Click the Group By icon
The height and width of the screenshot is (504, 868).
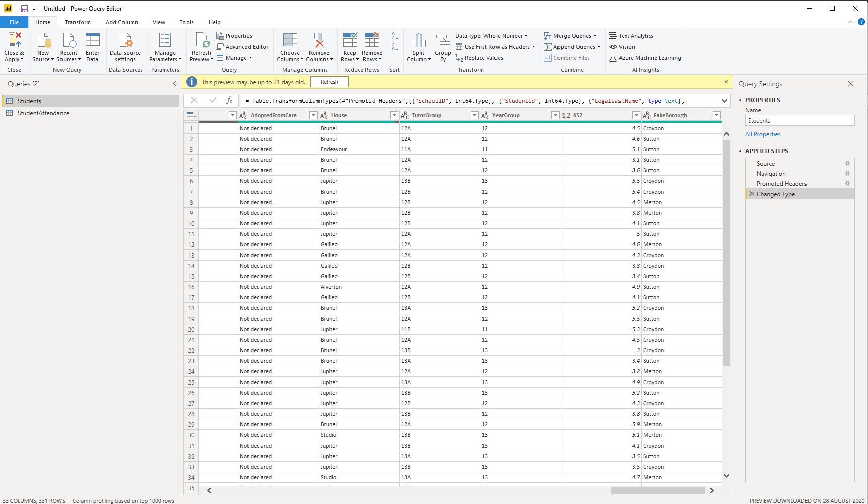443,40
